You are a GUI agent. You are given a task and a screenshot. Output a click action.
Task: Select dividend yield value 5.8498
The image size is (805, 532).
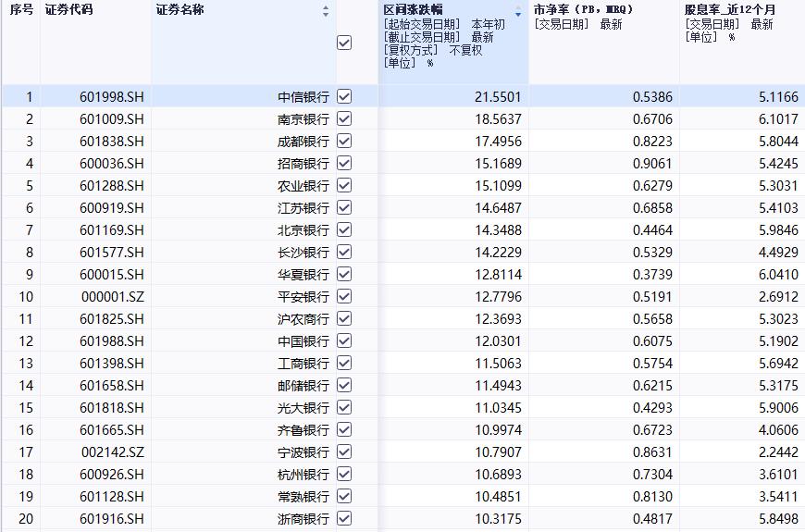tap(778, 519)
